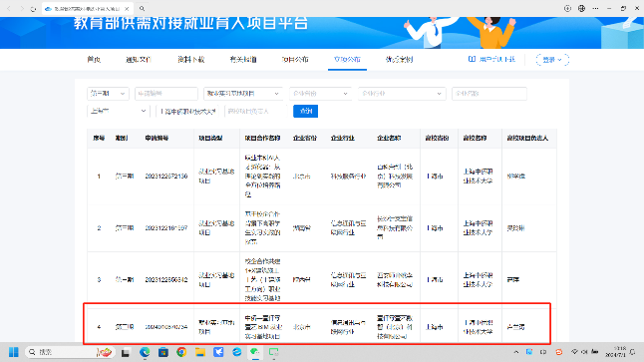Viewport: 644px width, 362px height.
Task: Click the 高校项目负责人 input field
Action: [256, 112]
